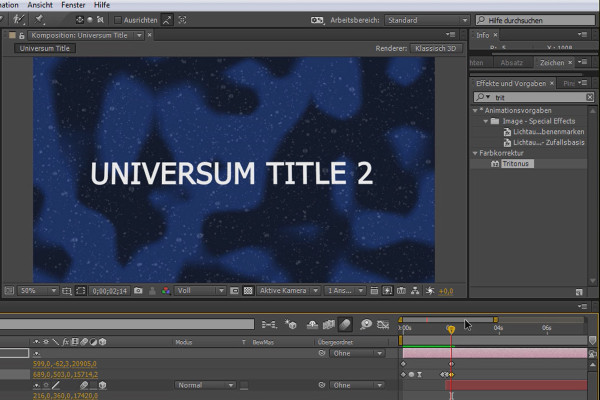600x400 pixels.
Task: Toggle the motion blur switch in timeline
Action: 345,325
